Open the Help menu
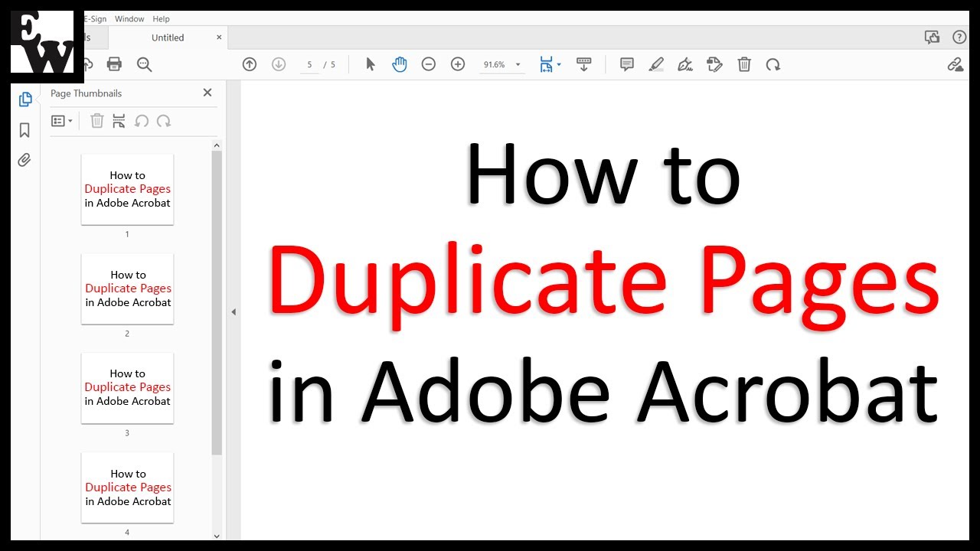This screenshot has width=980, height=551. [161, 18]
